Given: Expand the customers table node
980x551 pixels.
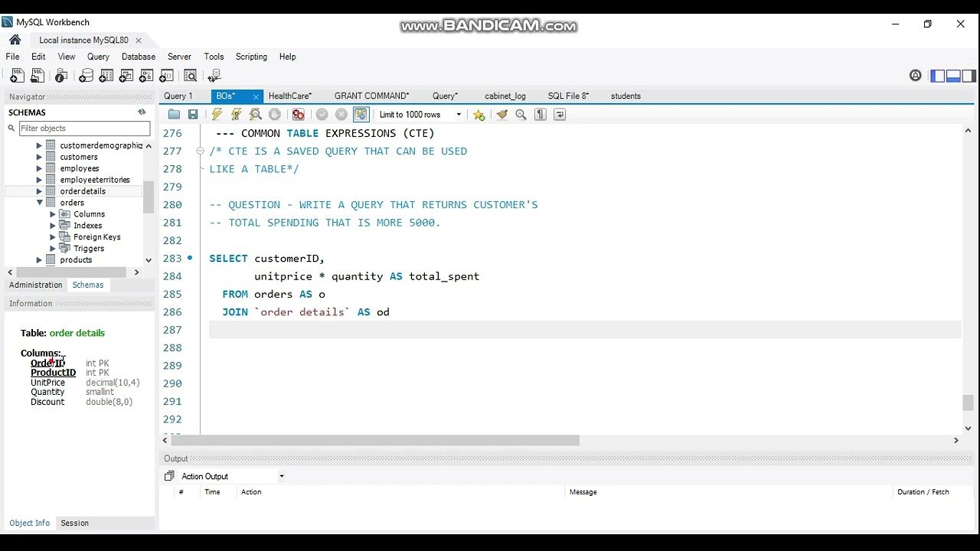Looking at the screenshot, I should point(39,157).
